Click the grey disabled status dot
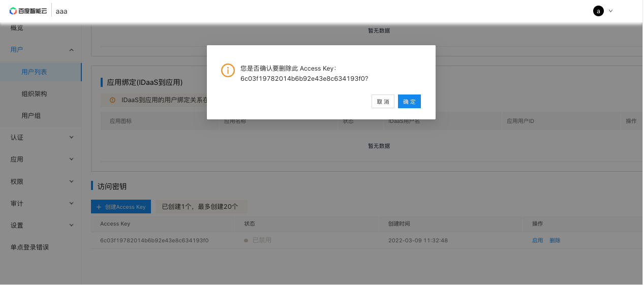This screenshot has height=285, width=644. click(x=246, y=240)
